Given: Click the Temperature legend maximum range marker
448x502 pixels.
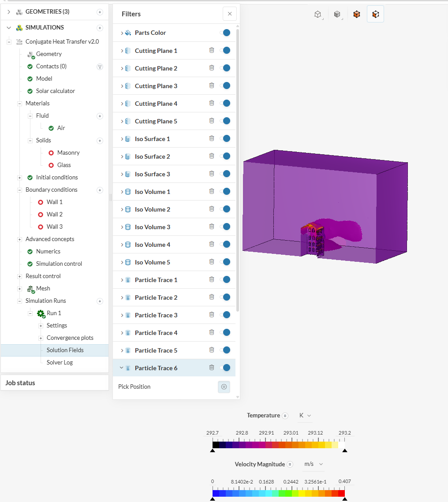Looking at the screenshot, I should tap(344, 450).
